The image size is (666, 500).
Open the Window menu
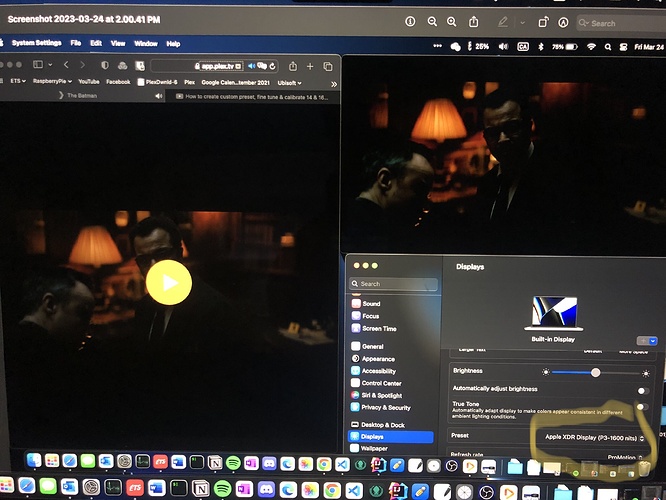click(x=146, y=43)
